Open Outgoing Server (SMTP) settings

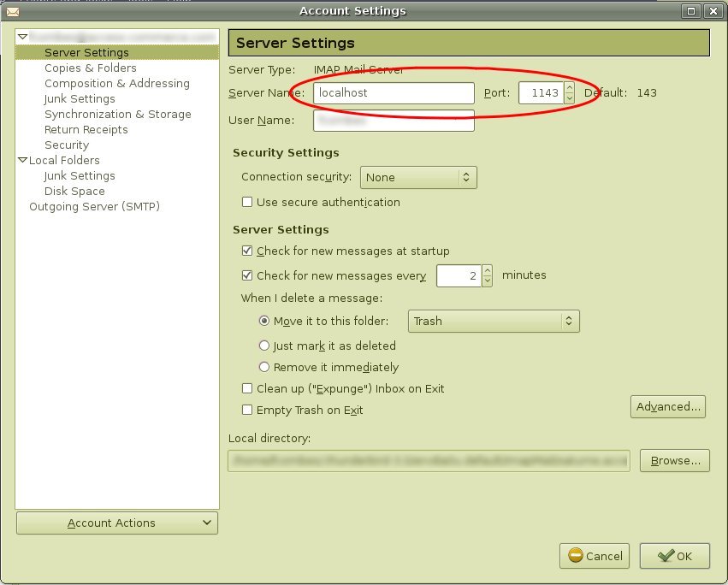(x=94, y=206)
